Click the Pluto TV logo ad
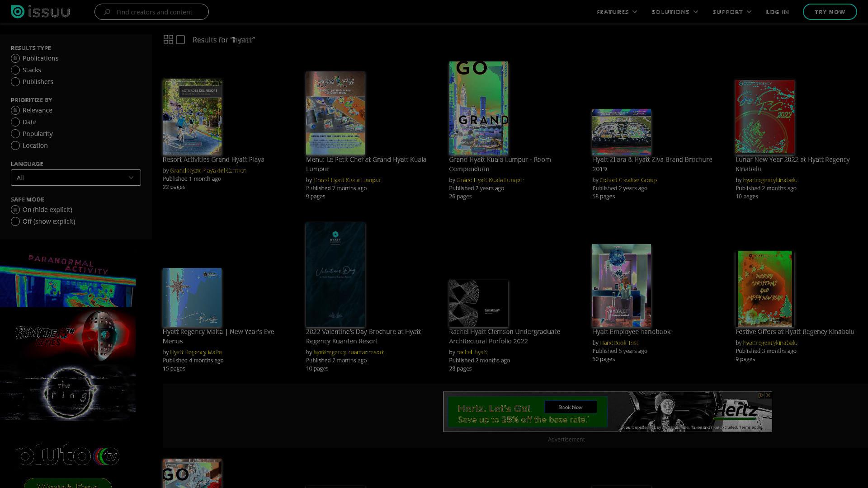Screen dimensions: 868x488 68,455
